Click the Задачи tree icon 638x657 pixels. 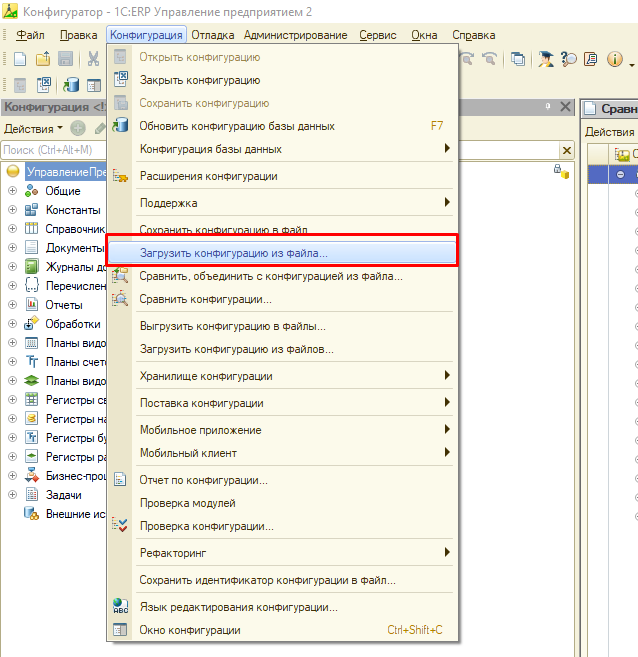31,494
